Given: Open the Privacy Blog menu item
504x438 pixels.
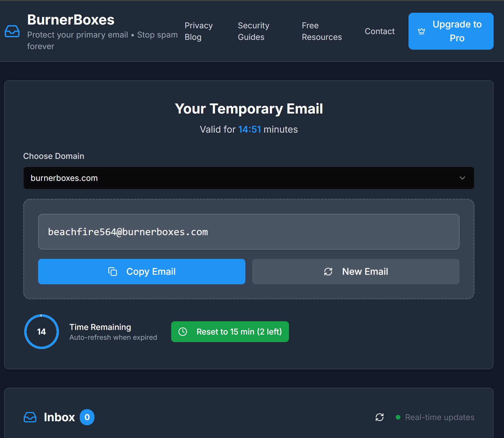Looking at the screenshot, I should click(199, 31).
